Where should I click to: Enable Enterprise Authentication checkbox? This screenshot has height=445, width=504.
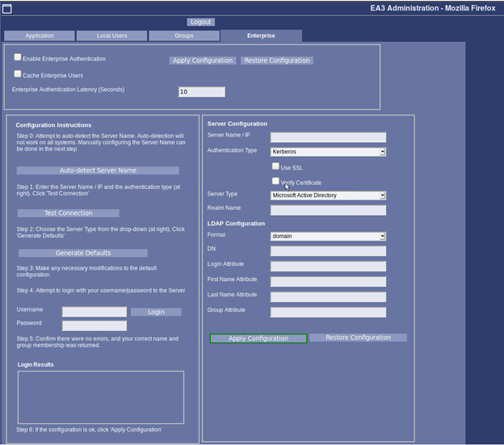(18, 57)
